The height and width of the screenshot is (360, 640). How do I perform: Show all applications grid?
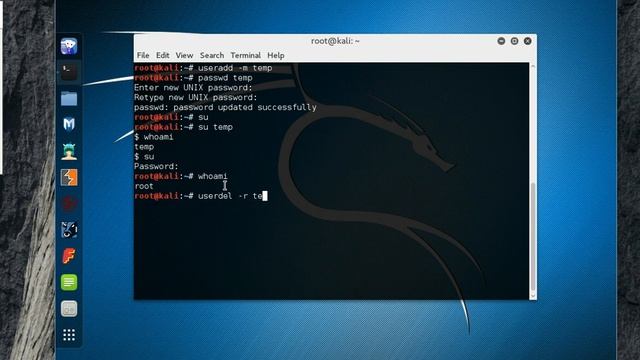[x=69, y=335]
